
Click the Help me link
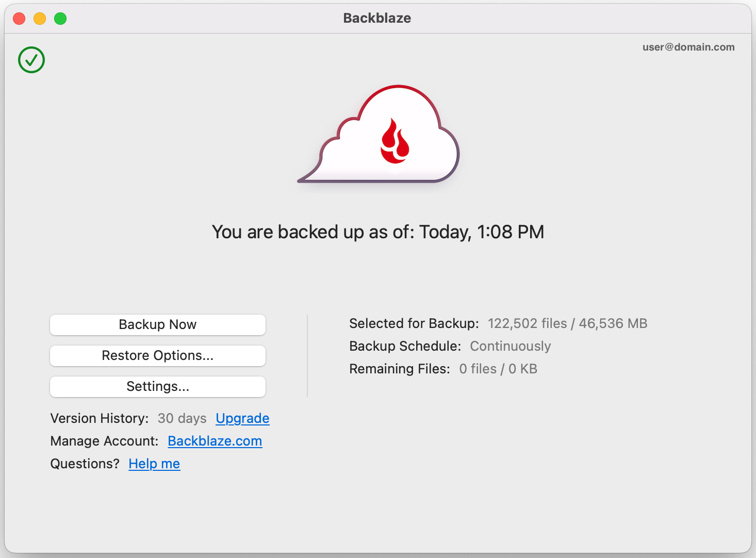154,464
